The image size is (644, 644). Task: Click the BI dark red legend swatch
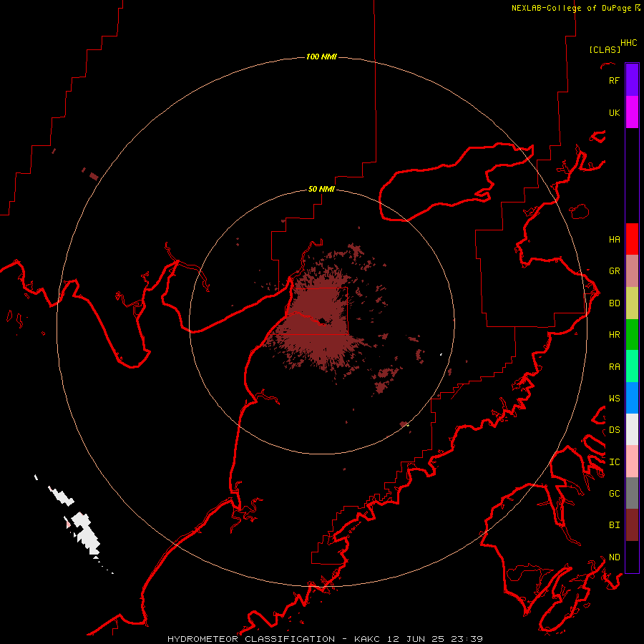click(x=632, y=525)
